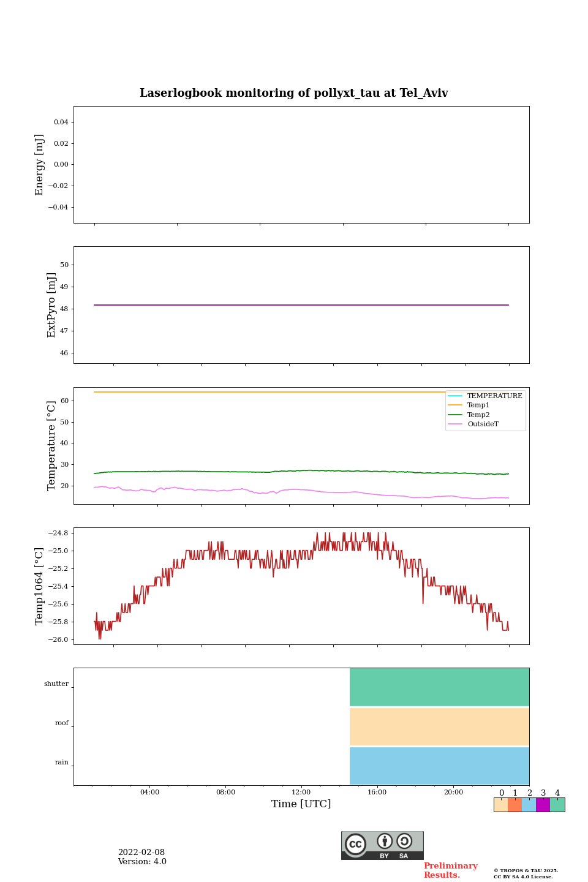This screenshot has width=588, height=882.
Task: Click the 0.00 tick on Energy axis
Action: click(61, 165)
